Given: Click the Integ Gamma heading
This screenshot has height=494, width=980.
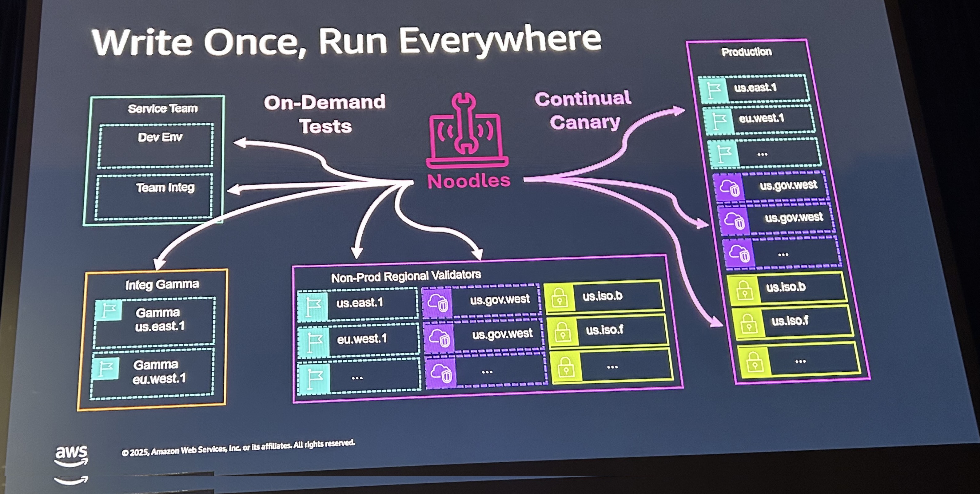Looking at the screenshot, I should [162, 284].
